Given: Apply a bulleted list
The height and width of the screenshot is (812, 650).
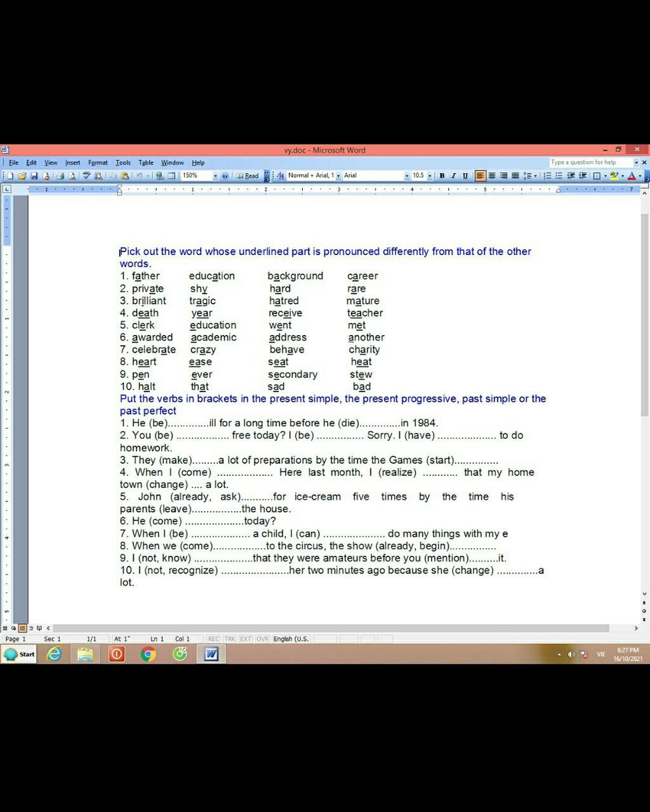Looking at the screenshot, I should pos(559,176).
